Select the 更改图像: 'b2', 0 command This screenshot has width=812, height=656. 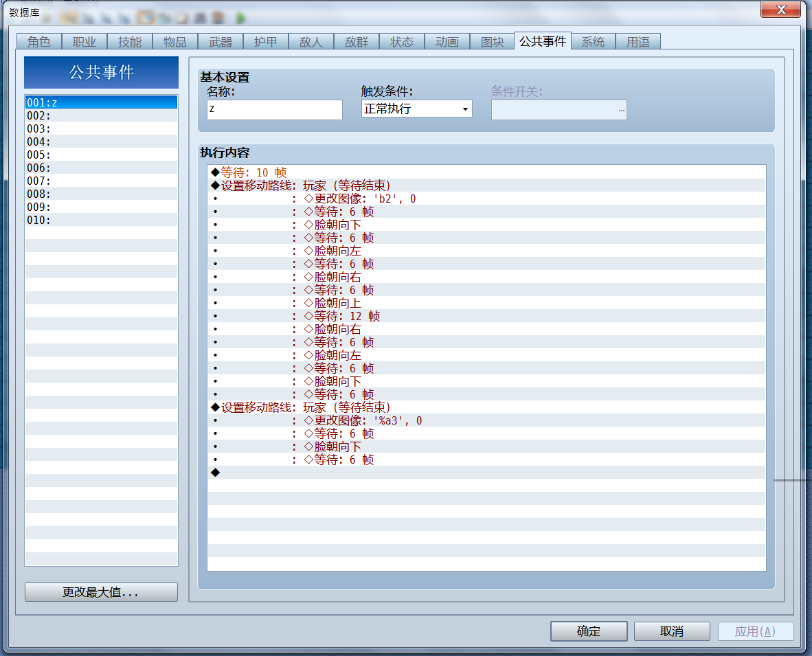486,199
